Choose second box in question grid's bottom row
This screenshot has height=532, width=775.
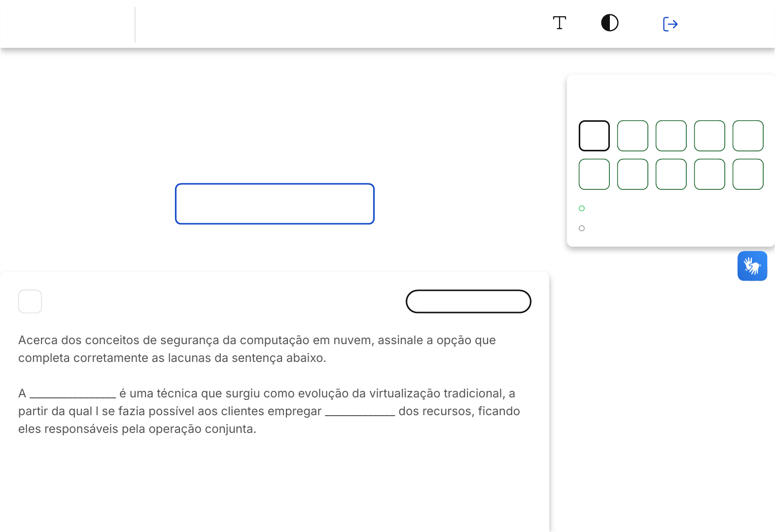(633, 174)
